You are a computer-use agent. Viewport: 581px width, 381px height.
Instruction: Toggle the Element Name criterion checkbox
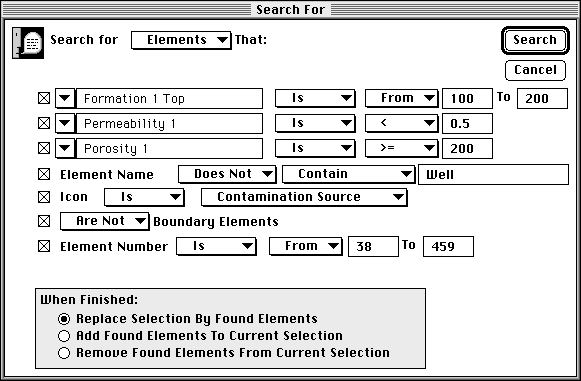[x=44, y=174]
